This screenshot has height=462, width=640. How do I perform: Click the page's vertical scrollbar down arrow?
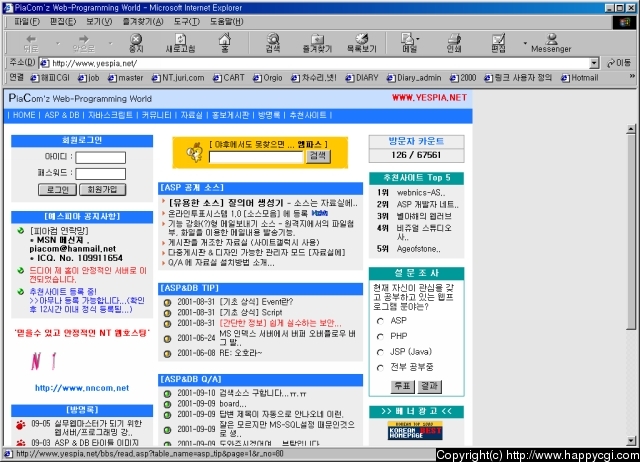630,441
